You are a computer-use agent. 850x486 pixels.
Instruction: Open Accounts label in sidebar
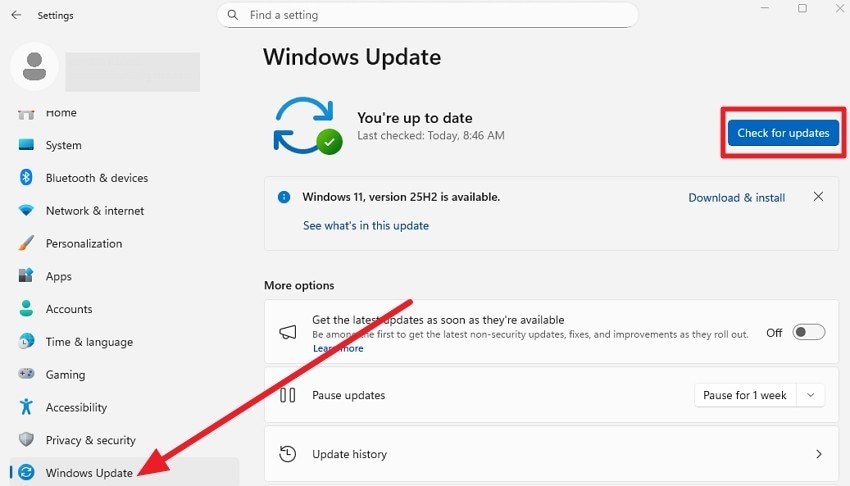point(69,309)
